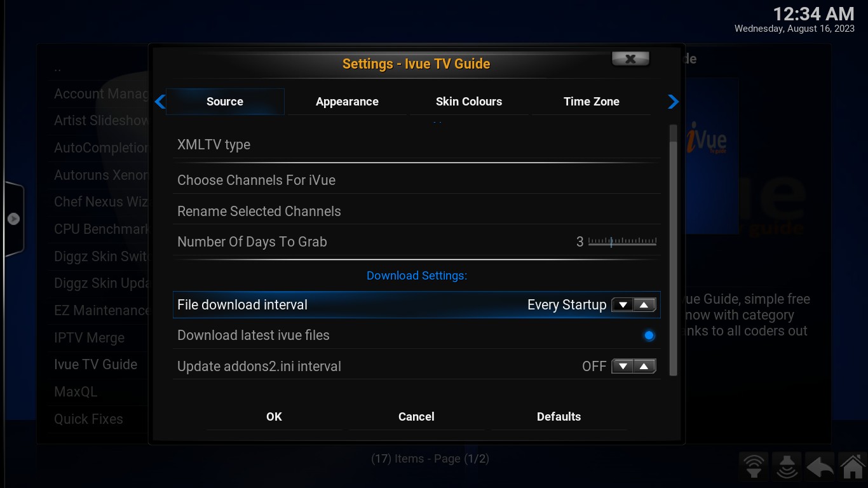Click the back arrow icon
The image size is (868, 488).
pyautogui.click(x=820, y=467)
